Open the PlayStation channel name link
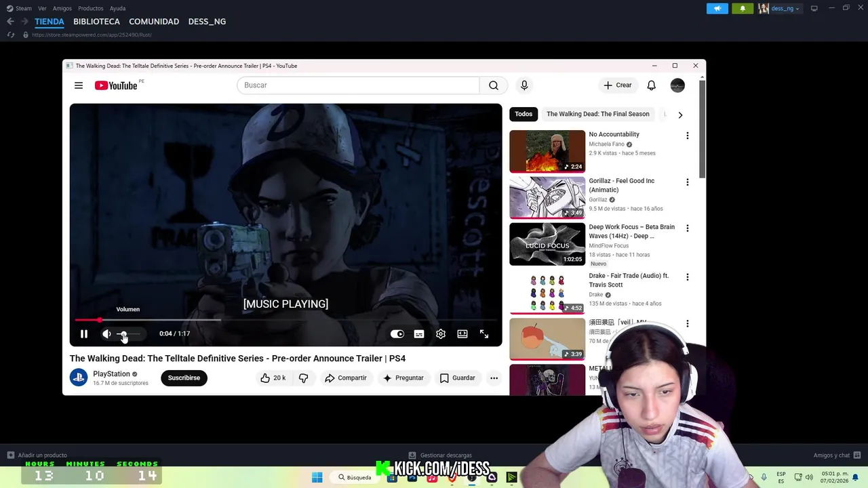The width and height of the screenshot is (868, 488). (111, 374)
